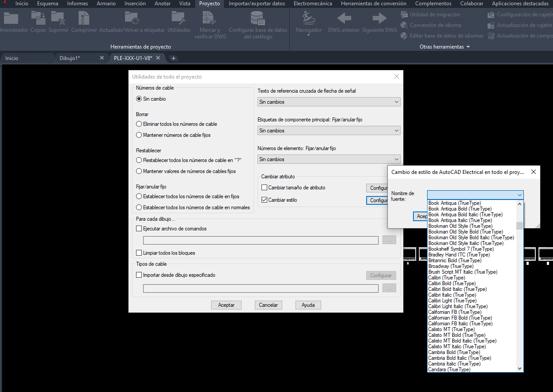Viewport: 553px width, 392px height.
Task: Click the Ayuda button
Action: (308, 305)
